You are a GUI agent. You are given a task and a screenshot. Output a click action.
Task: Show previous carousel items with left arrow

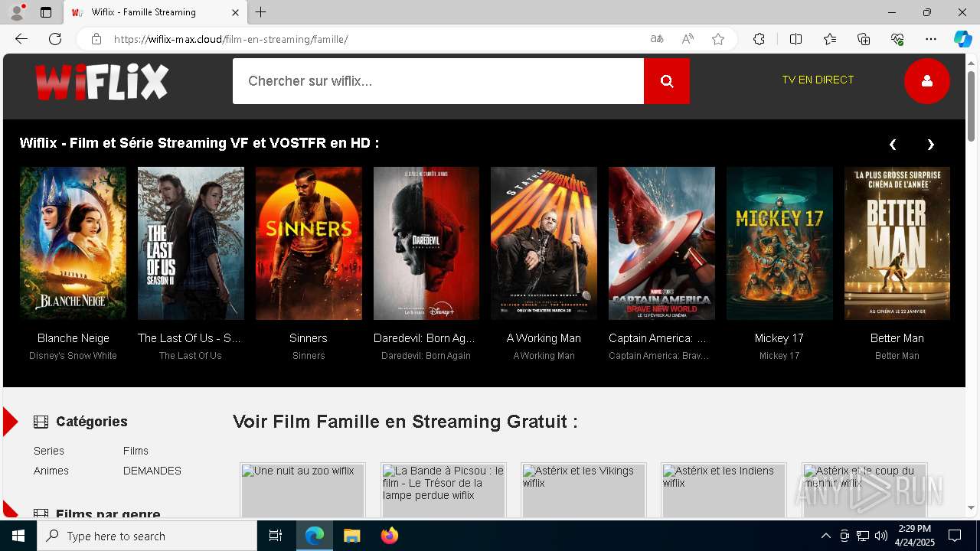coord(893,144)
